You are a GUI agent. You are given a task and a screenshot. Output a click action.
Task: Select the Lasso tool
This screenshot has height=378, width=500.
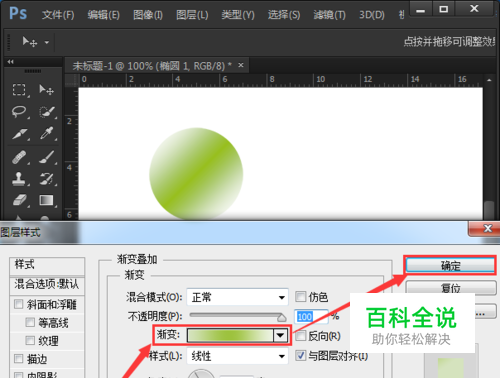coord(19,112)
